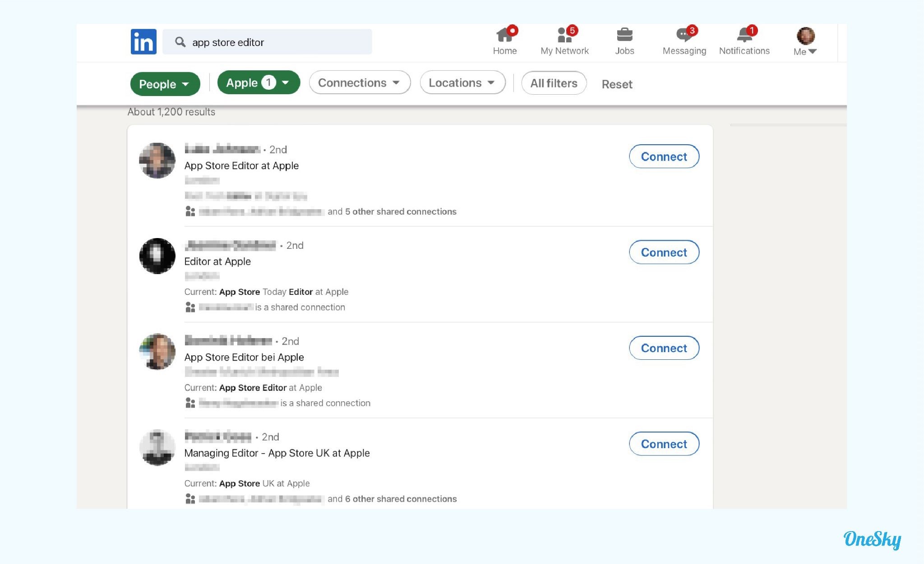Focus the 'app store editor' search field
924x564 pixels.
(x=267, y=42)
